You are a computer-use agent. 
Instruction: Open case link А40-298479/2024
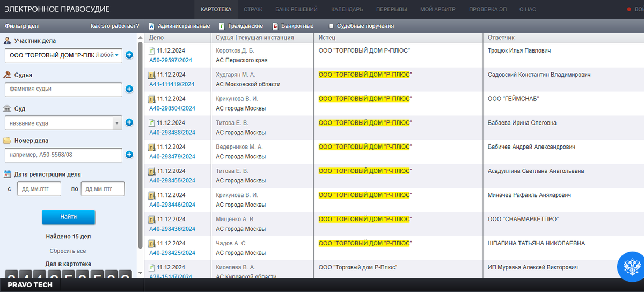pos(172,157)
